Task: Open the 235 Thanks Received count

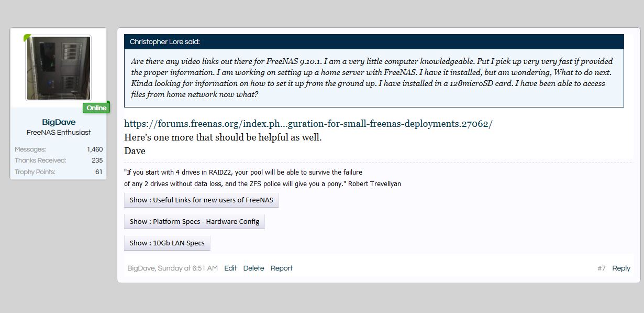Action: [97, 160]
